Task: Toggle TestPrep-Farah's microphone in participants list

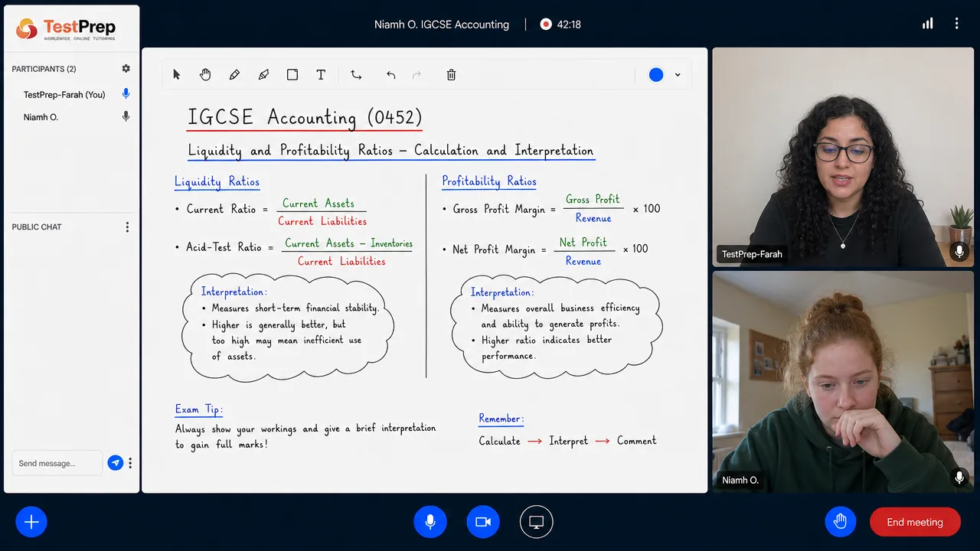Action: coord(126,94)
